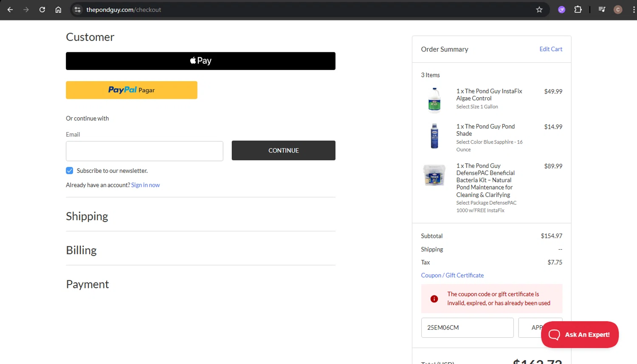Open the DefensePAC Bacteria Kit thumbnail
637x364 pixels.
[x=434, y=175]
